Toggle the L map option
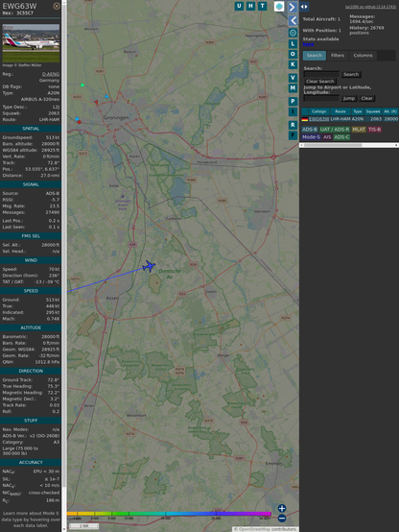 click(x=293, y=44)
